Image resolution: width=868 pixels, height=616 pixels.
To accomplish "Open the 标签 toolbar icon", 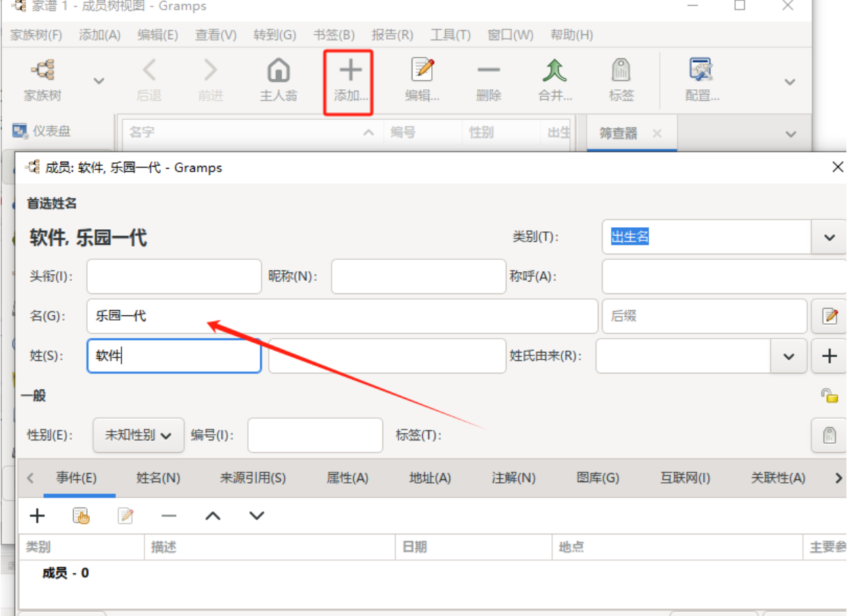I will (x=621, y=80).
